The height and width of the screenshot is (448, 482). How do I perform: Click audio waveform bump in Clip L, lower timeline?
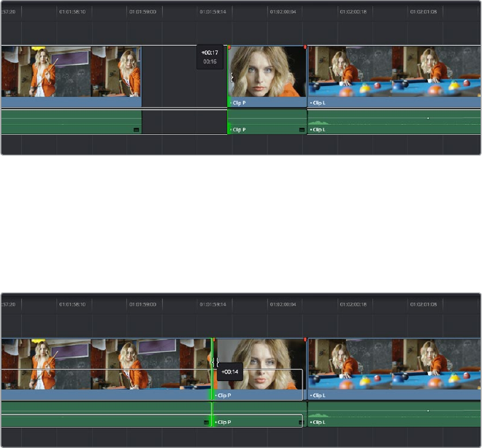(x=318, y=415)
